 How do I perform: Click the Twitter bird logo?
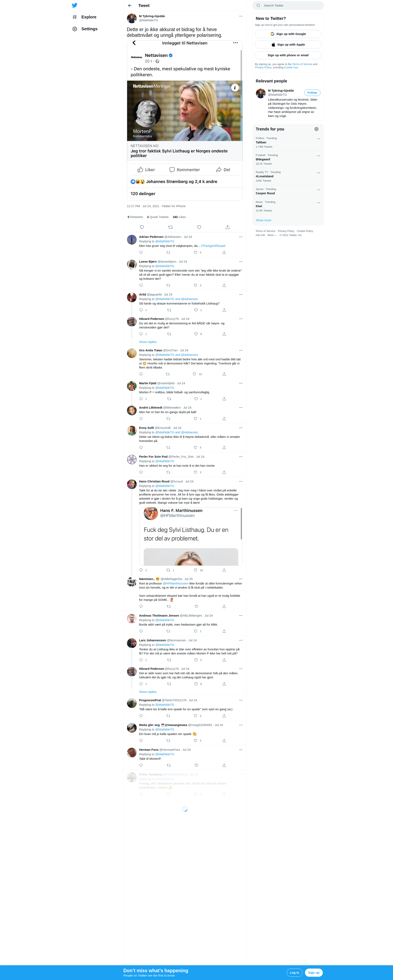[x=75, y=5]
